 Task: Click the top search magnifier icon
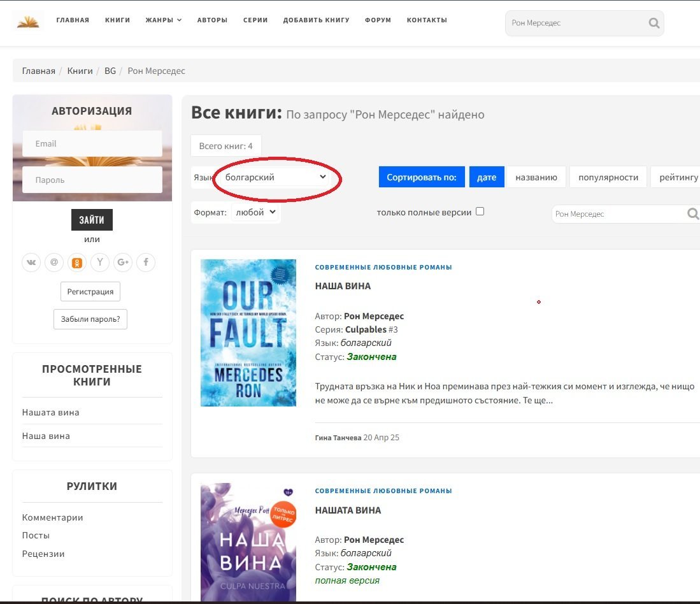click(x=654, y=24)
